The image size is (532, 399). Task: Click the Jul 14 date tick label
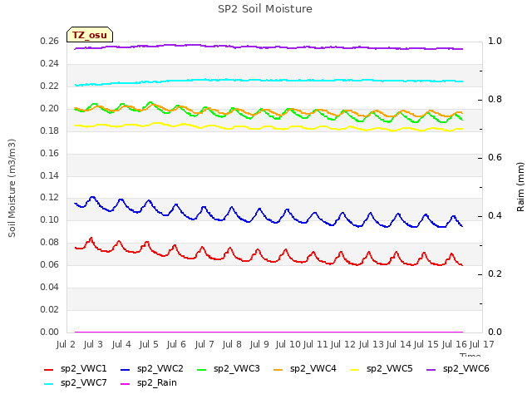point(399,345)
